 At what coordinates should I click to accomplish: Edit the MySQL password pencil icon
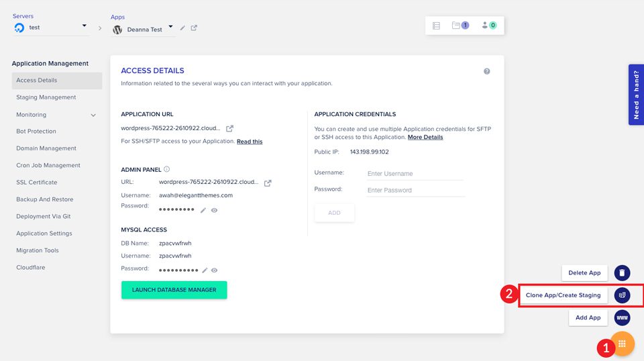[205, 270]
